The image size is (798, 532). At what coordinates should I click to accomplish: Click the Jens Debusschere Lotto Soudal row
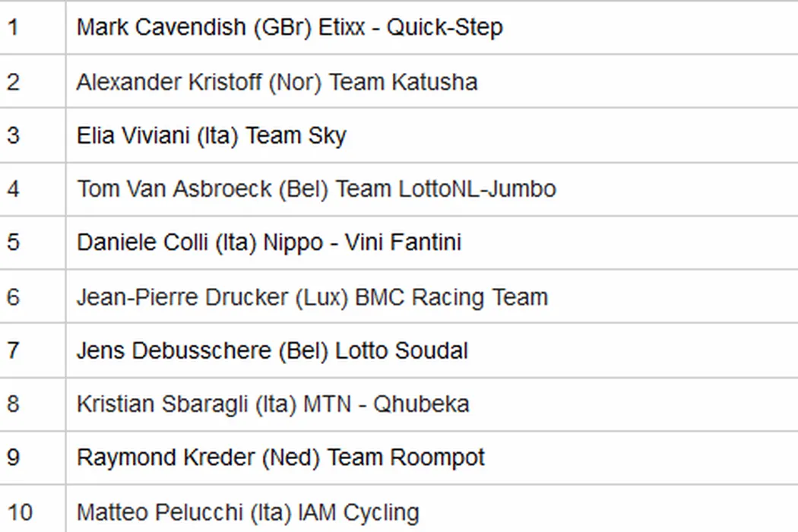tap(272, 350)
